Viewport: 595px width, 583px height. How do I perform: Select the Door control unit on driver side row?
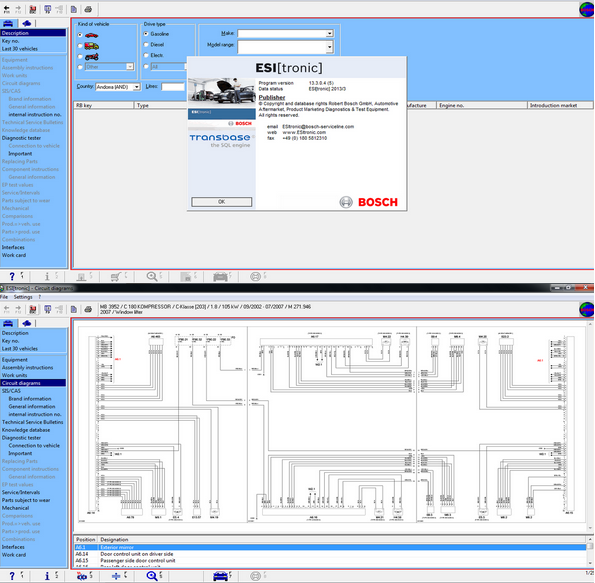tap(330, 554)
